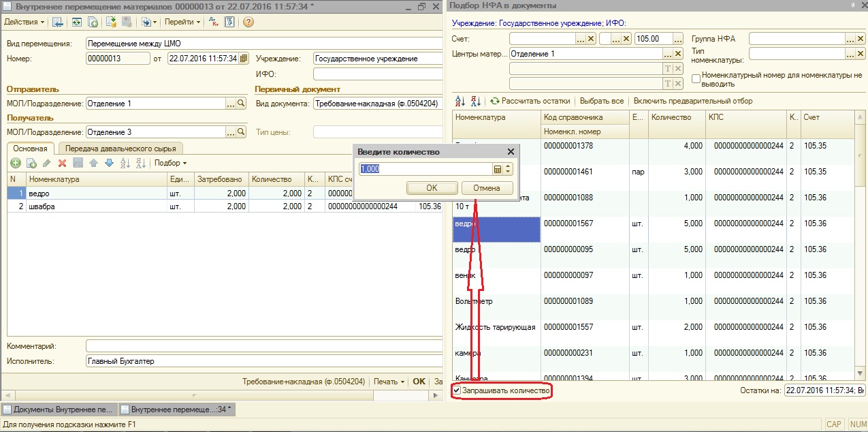This screenshot has height=432, width=868.
Task: Clear the Тип номенклатуры field with X
Action: 861,53
